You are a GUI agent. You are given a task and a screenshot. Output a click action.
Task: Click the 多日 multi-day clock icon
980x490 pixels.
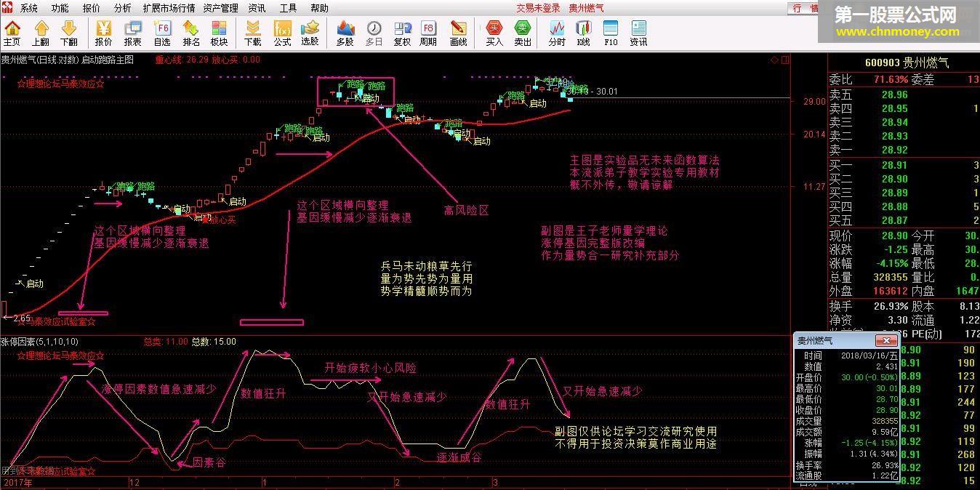374,33
